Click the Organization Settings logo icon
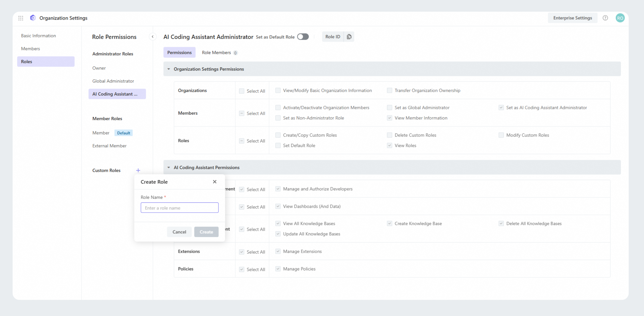 [x=33, y=18]
